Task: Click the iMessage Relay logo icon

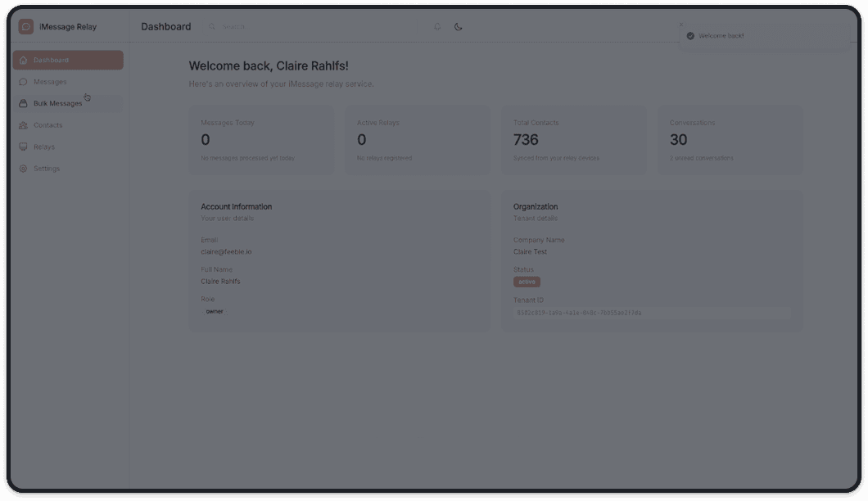Action: 25,26
